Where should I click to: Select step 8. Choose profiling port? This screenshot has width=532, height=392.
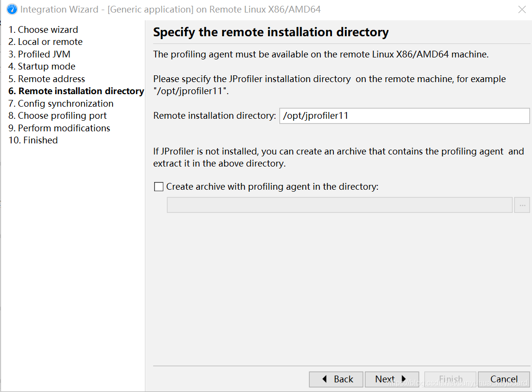click(x=58, y=116)
